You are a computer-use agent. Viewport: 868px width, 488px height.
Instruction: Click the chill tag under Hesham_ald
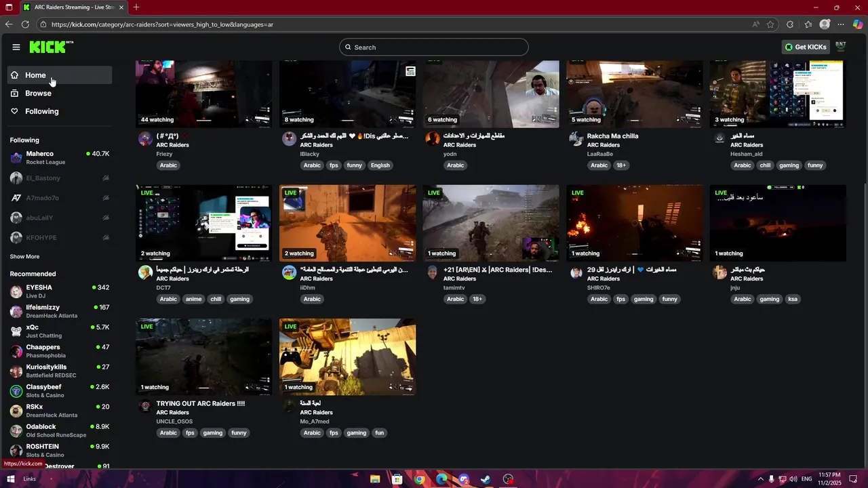[x=765, y=165]
